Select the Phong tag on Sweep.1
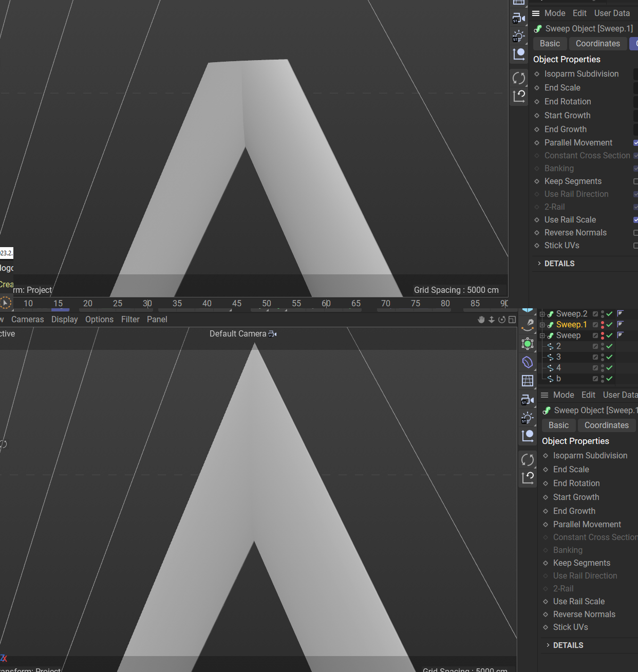638x672 pixels. [x=620, y=324]
